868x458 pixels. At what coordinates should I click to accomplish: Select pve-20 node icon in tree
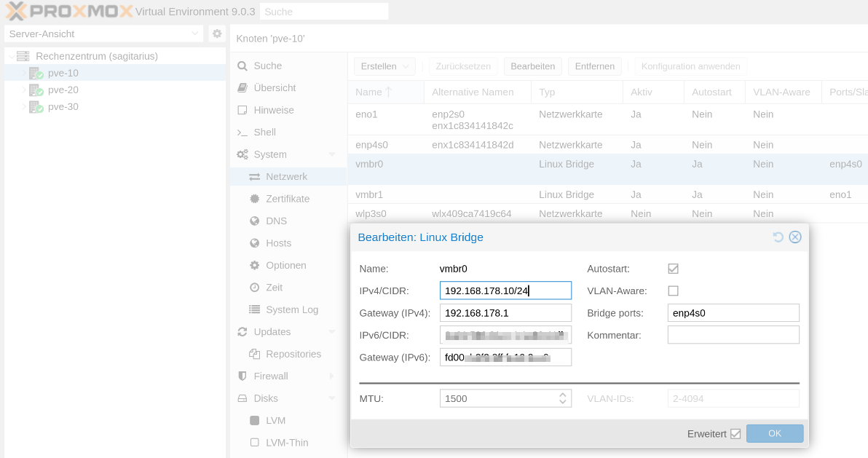36,90
